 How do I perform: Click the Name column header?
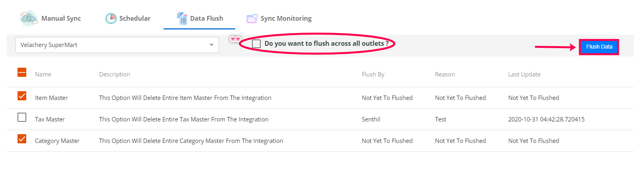coord(43,74)
